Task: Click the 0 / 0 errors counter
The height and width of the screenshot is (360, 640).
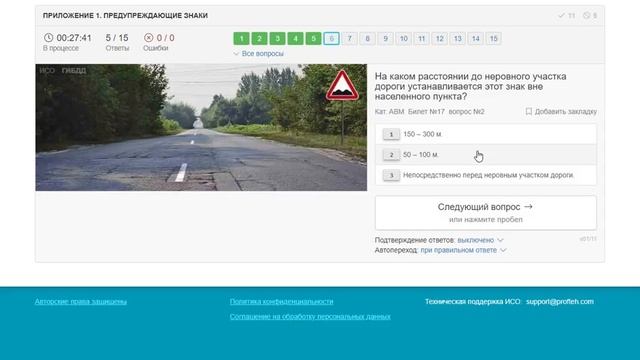Action: click(x=165, y=38)
